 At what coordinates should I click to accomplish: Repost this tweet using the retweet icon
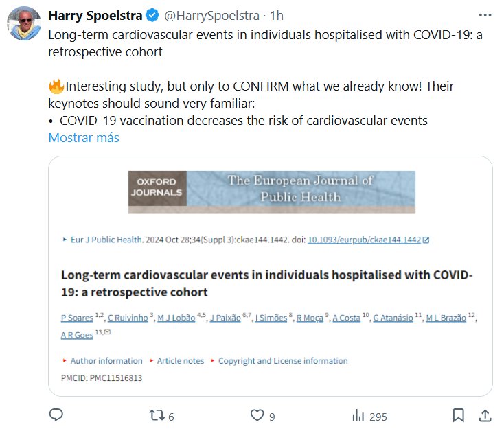pyautogui.click(x=157, y=415)
